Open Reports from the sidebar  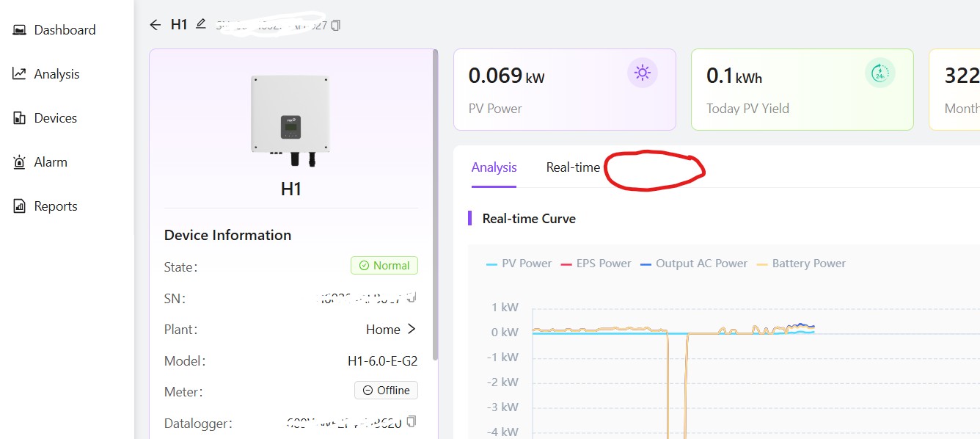coord(56,206)
